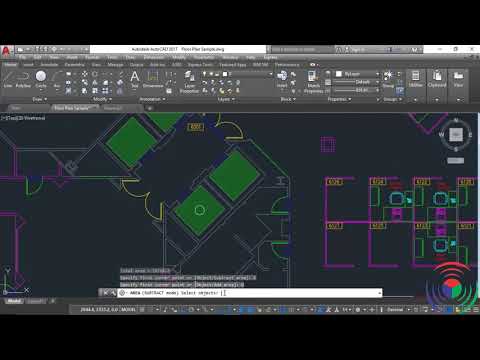Click the title bar search field

[x=302, y=49]
